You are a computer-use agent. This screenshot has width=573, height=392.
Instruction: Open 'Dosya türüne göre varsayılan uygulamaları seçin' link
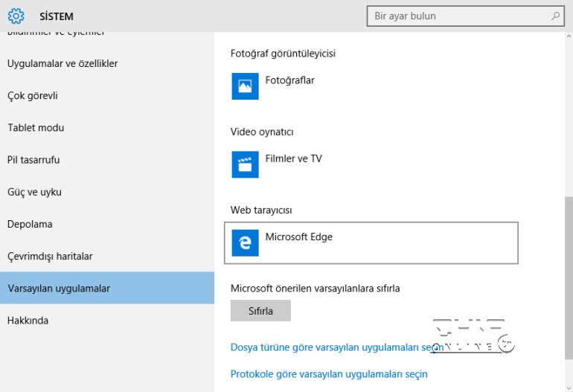(x=337, y=347)
